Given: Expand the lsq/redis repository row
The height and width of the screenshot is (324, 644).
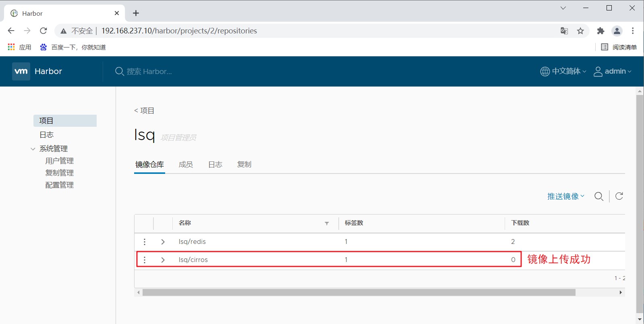Looking at the screenshot, I should (163, 241).
